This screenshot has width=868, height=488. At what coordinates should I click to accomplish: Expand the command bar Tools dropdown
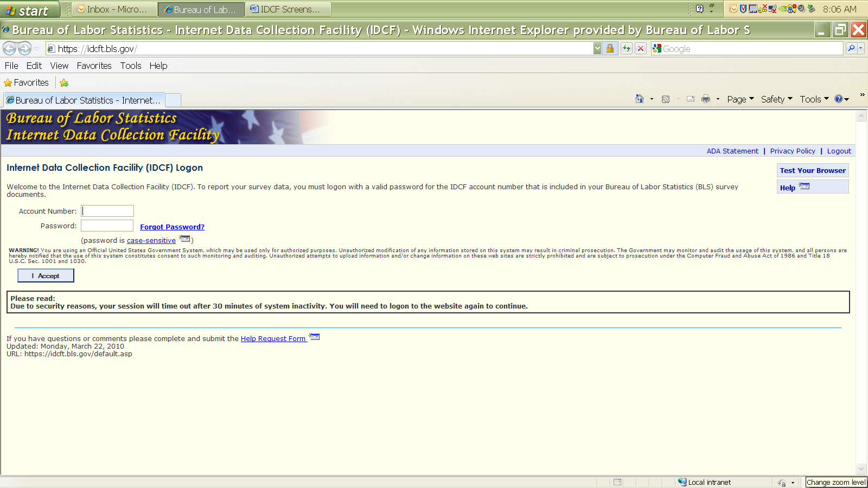tap(814, 99)
